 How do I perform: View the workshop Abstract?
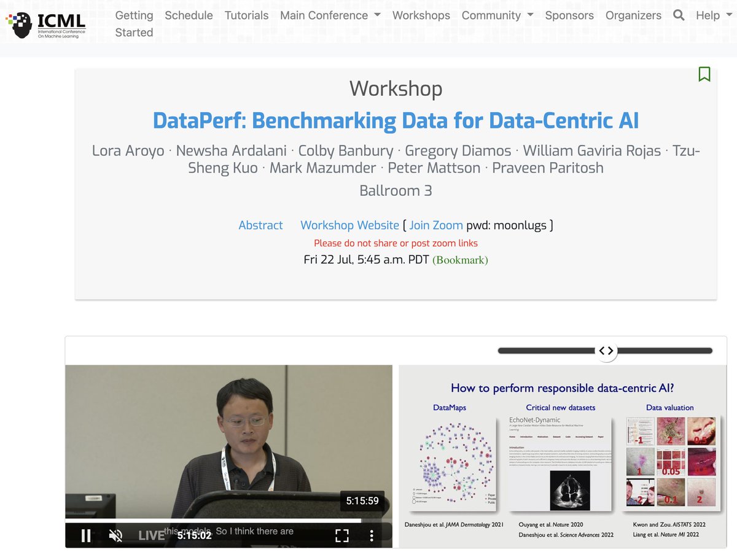(x=260, y=225)
